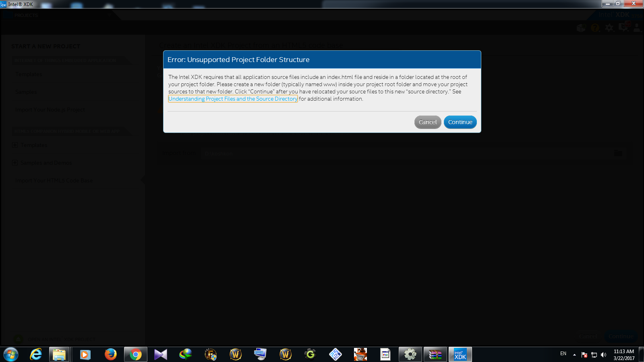Click dimmed page Cancel button behind the dialog
Screen dimensions: 644x362
click(588, 336)
